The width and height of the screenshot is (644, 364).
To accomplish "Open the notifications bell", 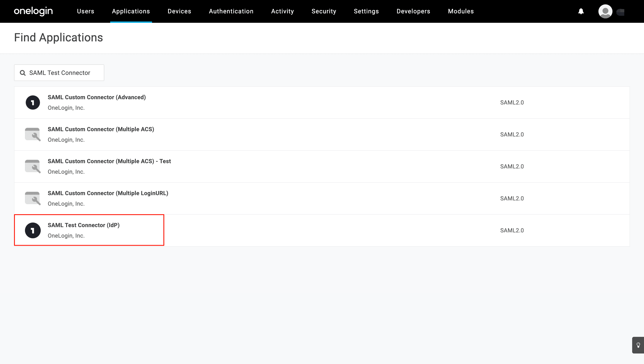I will [x=581, y=11].
